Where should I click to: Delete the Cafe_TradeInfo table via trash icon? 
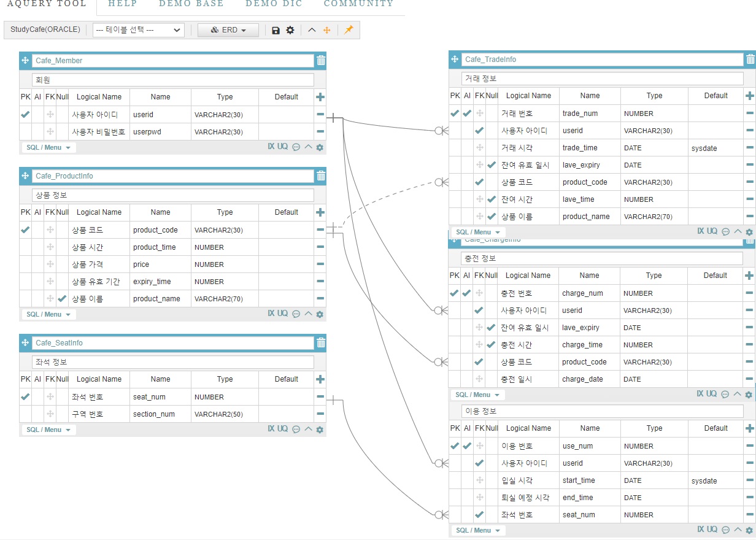click(750, 59)
